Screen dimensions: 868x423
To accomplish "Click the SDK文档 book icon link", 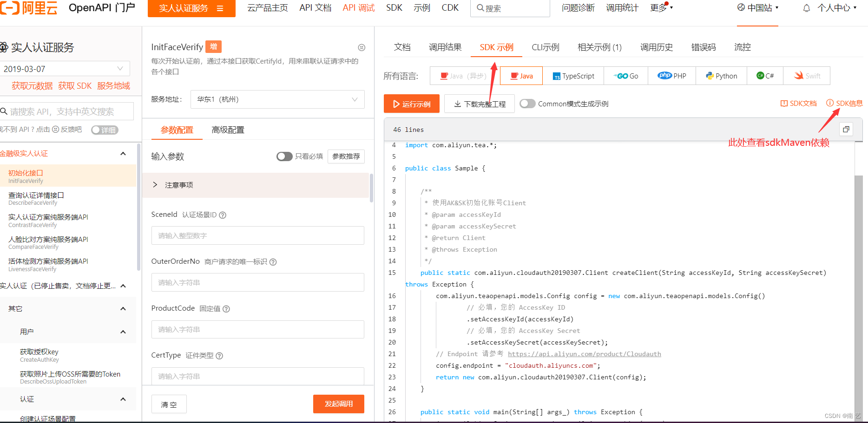I will click(798, 104).
